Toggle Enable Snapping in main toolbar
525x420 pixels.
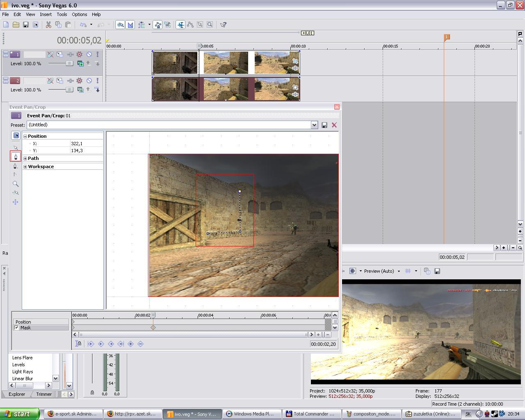tap(120, 25)
